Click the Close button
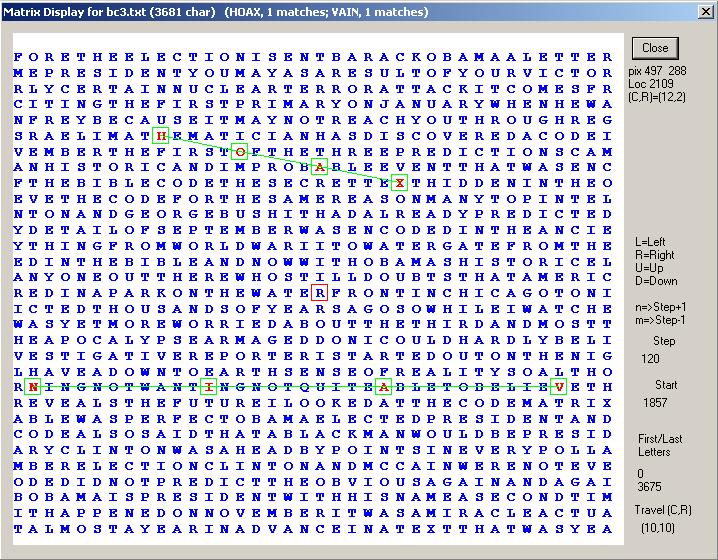This screenshot has width=718, height=560. click(x=655, y=48)
